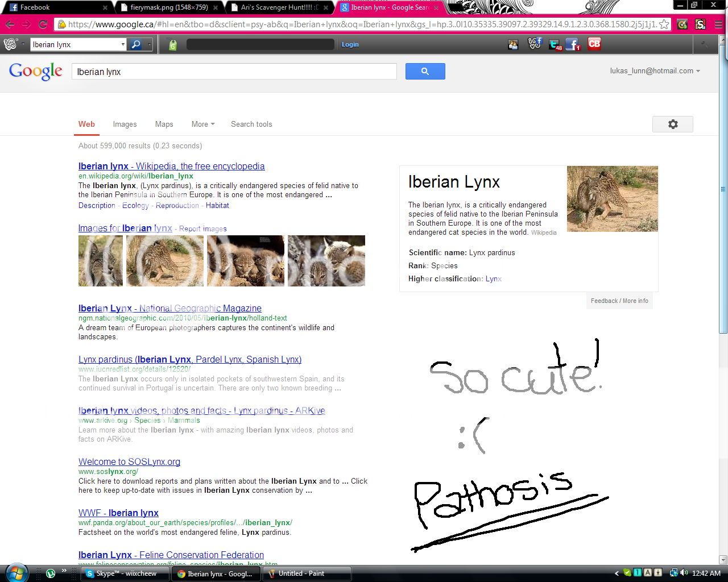Open the Iberian lynx Wikipedia result
728x582 pixels.
tap(171, 166)
